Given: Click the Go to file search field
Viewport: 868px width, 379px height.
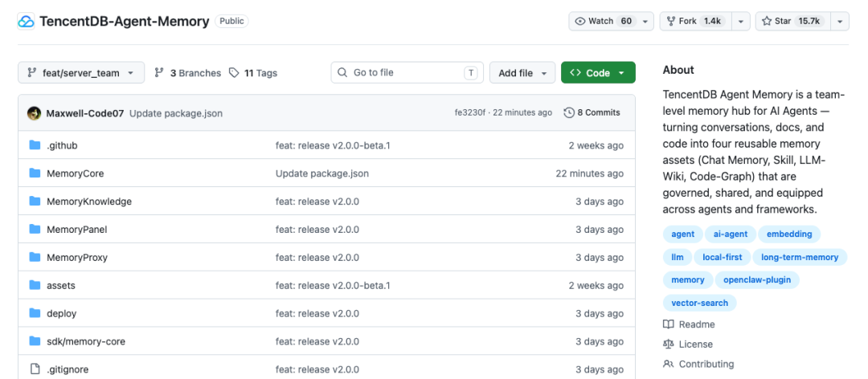Looking at the screenshot, I should click(407, 72).
